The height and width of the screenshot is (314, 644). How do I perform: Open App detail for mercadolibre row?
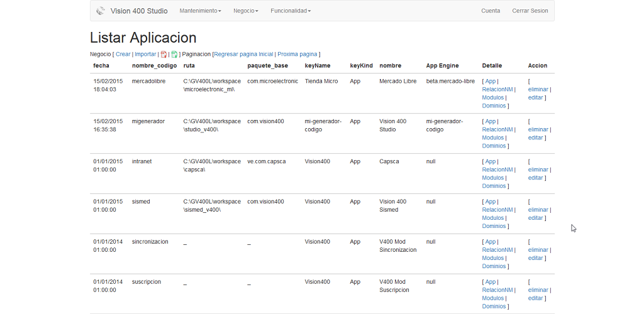(491, 81)
